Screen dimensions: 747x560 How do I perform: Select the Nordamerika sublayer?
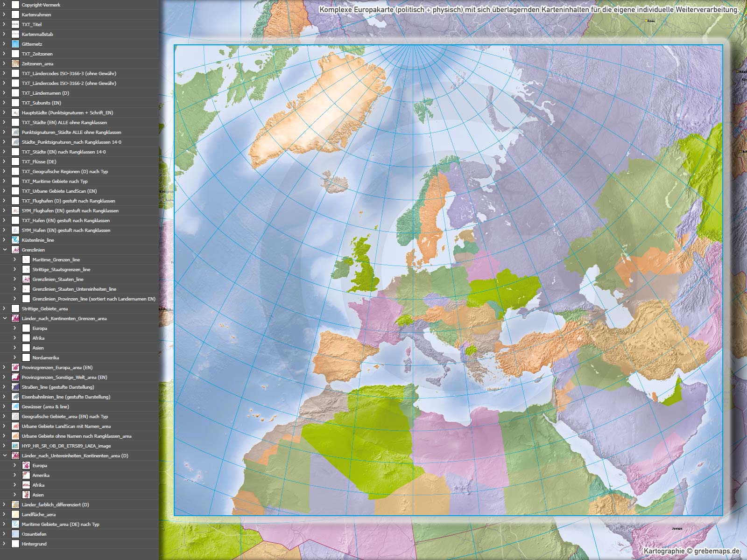coord(46,357)
